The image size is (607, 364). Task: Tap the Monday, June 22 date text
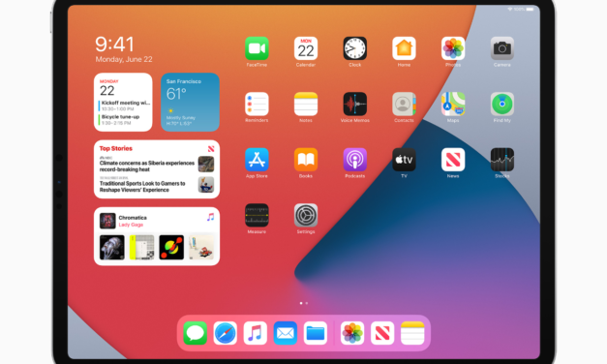point(124,59)
